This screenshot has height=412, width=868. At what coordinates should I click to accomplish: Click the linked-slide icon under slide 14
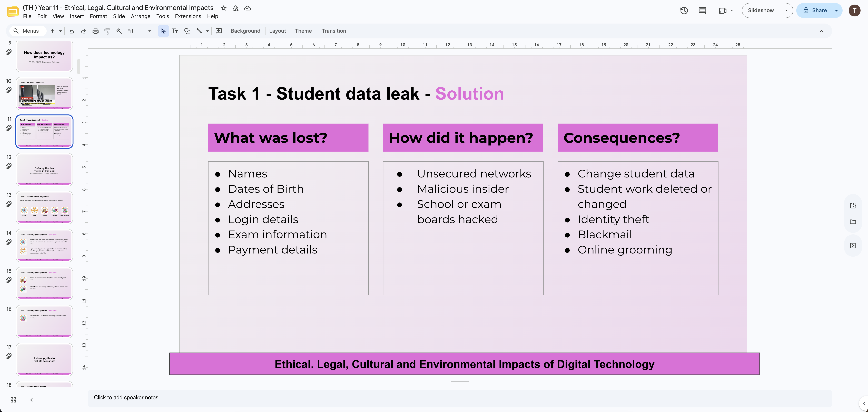click(x=9, y=242)
